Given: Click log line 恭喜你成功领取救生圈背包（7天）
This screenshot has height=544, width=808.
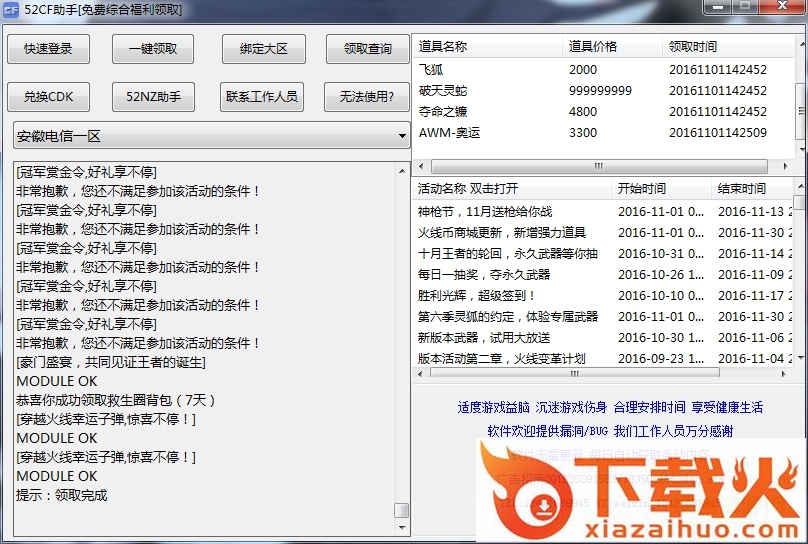Looking at the screenshot, I should coord(116,400).
